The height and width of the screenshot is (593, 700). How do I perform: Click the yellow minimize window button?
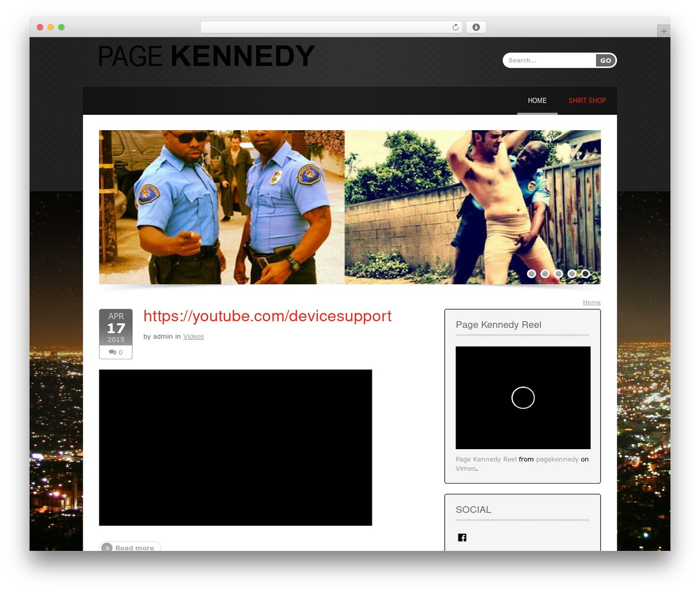pos(50,27)
